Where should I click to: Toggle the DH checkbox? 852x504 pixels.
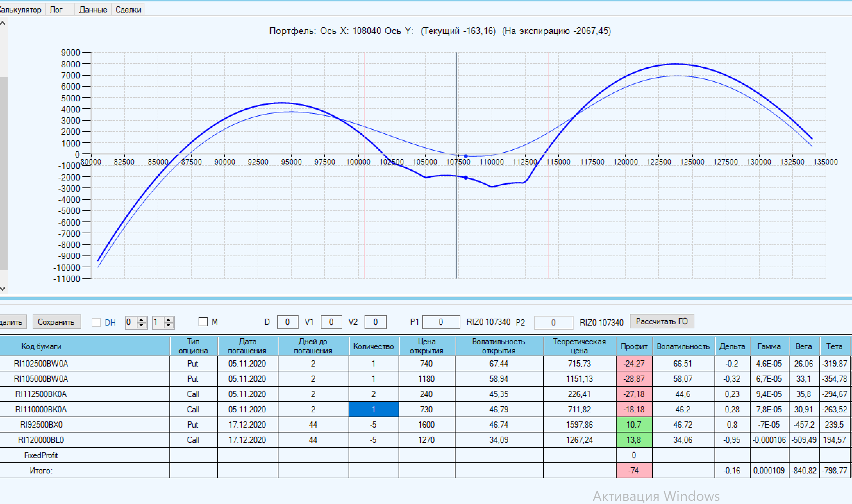(x=96, y=322)
